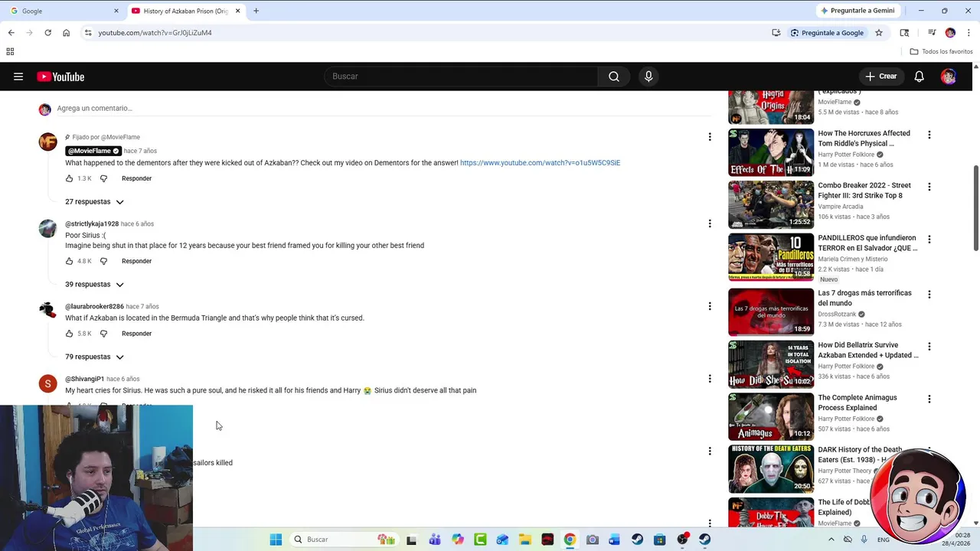Expand 39 respuestas under Poor Sirius comment

point(94,285)
